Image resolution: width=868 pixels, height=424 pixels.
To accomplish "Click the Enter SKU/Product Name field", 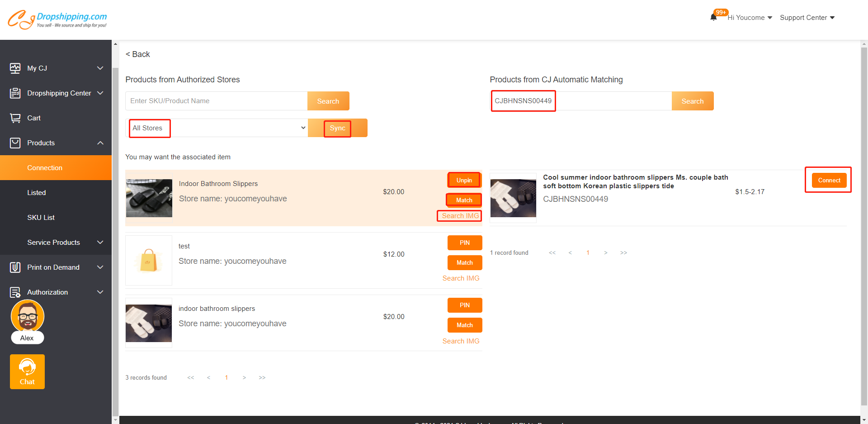I will tap(216, 101).
